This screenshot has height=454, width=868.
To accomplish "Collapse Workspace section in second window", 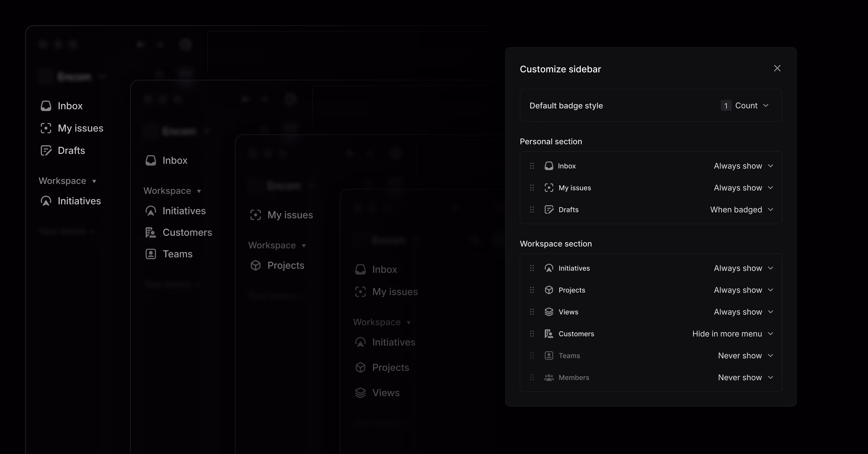I will (172, 191).
